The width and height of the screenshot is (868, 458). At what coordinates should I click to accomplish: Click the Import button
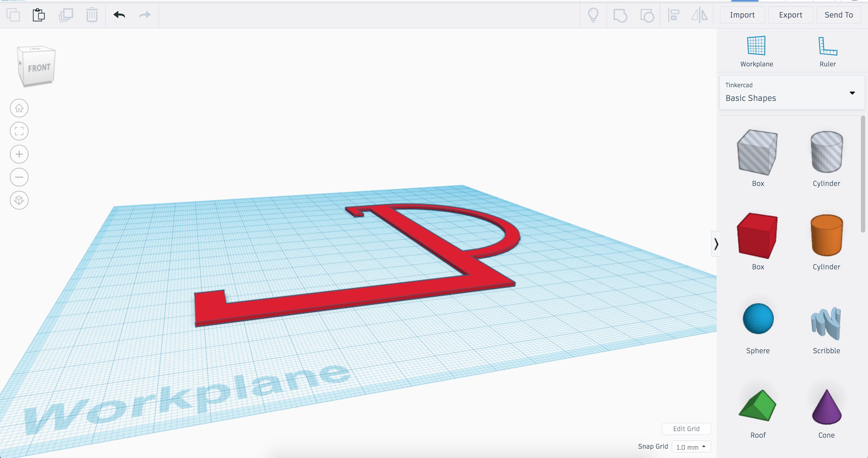742,15
